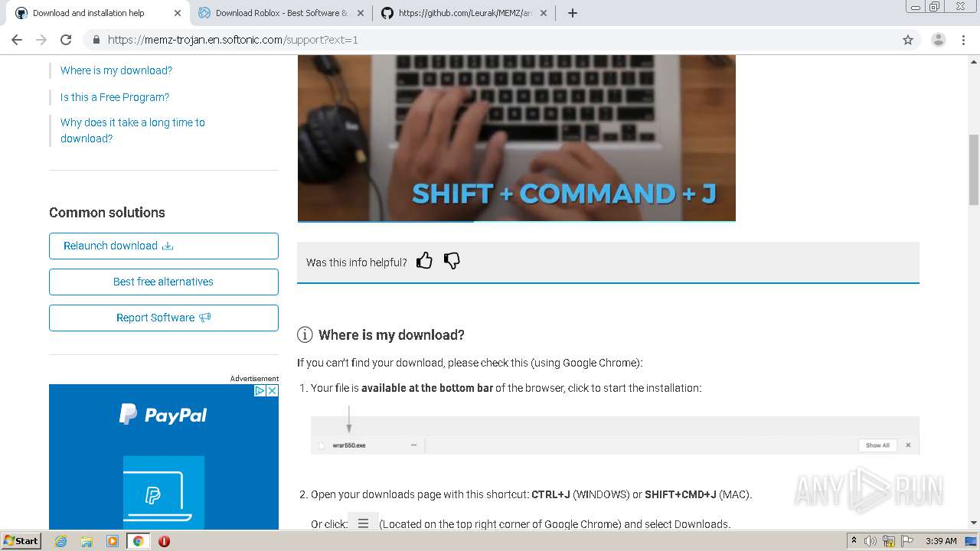Click the hamburger menu icon in instructions
The width and height of the screenshot is (980, 551).
tap(363, 523)
